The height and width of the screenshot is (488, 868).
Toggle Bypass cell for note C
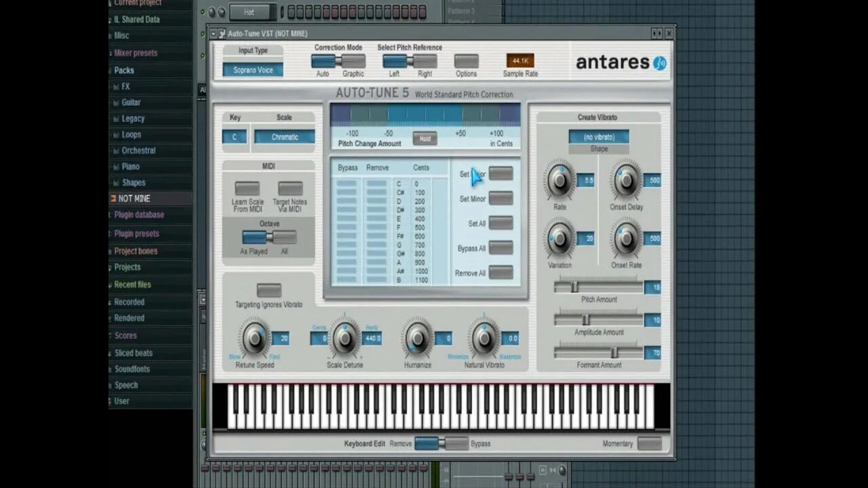(x=347, y=184)
